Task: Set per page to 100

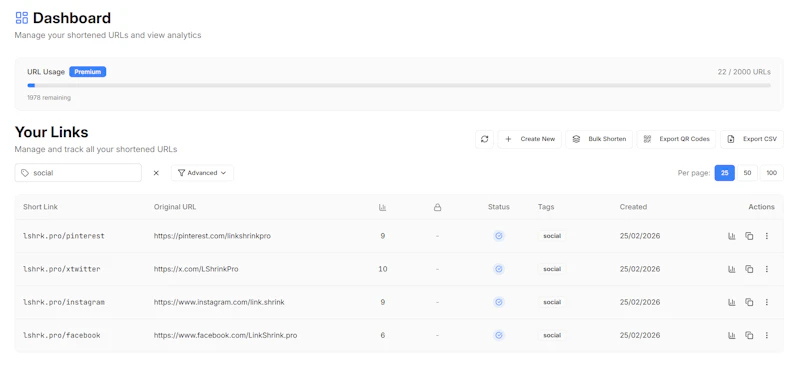Action: point(771,173)
